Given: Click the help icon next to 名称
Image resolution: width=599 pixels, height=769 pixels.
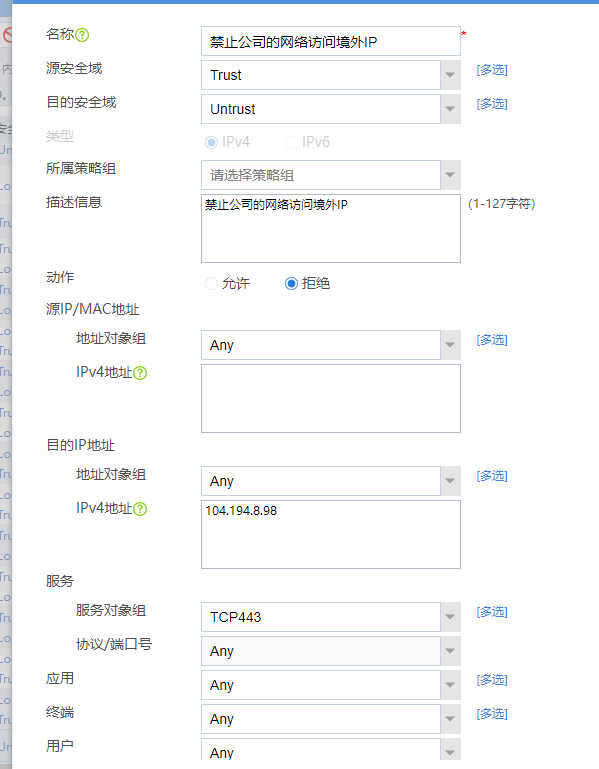Looking at the screenshot, I should point(82,35).
